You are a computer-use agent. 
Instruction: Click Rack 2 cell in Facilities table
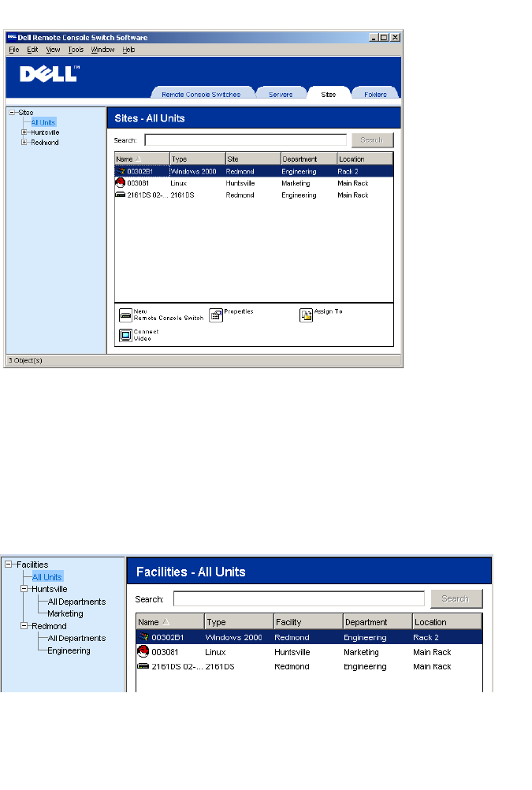point(426,637)
